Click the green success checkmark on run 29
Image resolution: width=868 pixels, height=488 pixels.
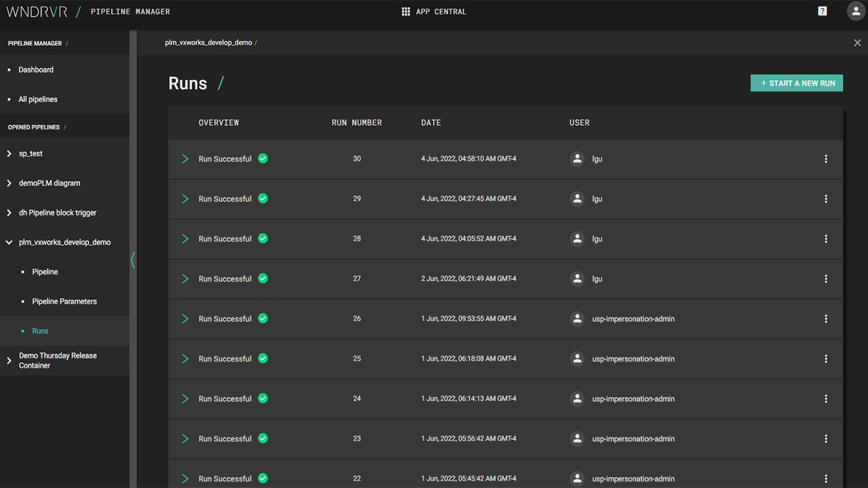pos(263,198)
